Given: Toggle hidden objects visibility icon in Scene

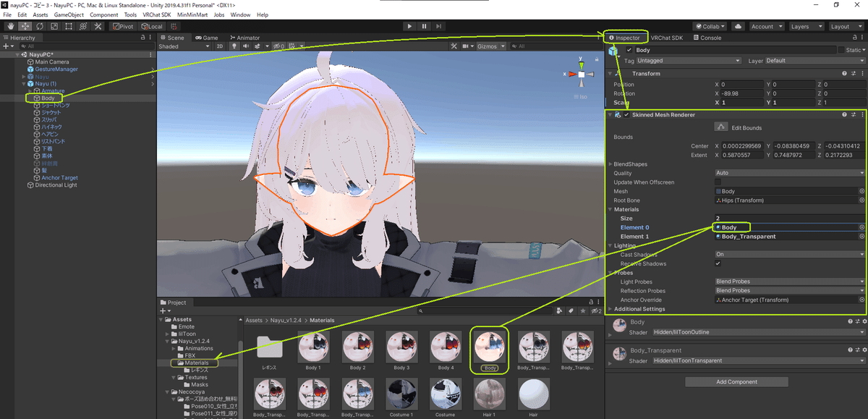Looking at the screenshot, I should (x=278, y=46).
